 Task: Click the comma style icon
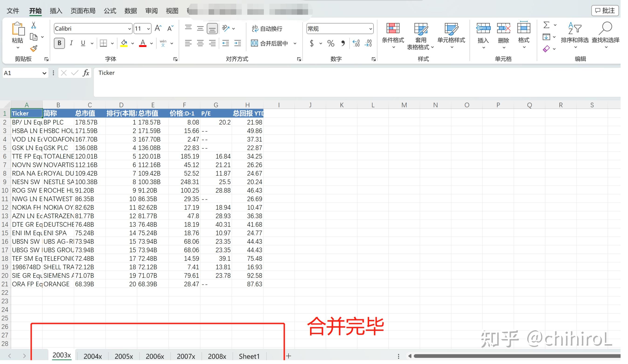pyautogui.click(x=343, y=43)
